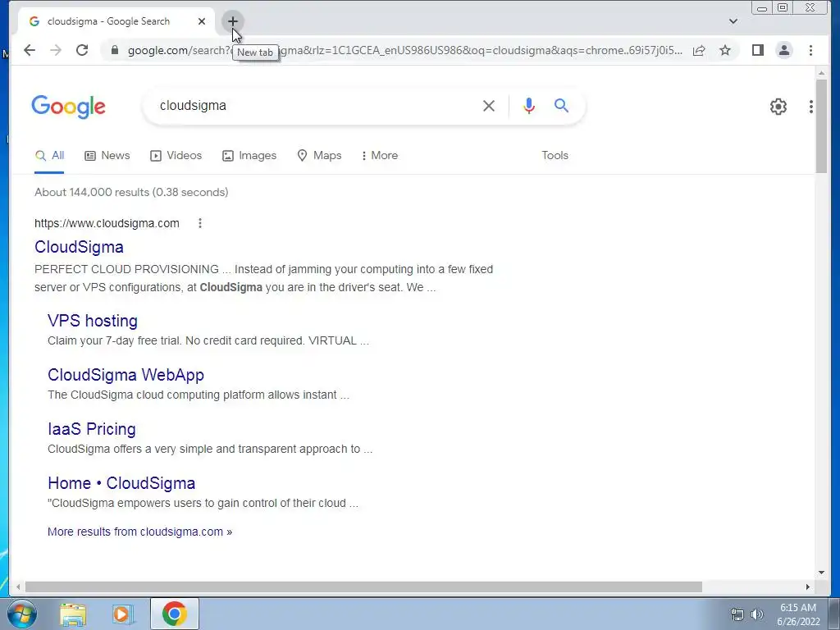The width and height of the screenshot is (840, 630).
Task: Share this page icon in address bar
Action: (699, 50)
